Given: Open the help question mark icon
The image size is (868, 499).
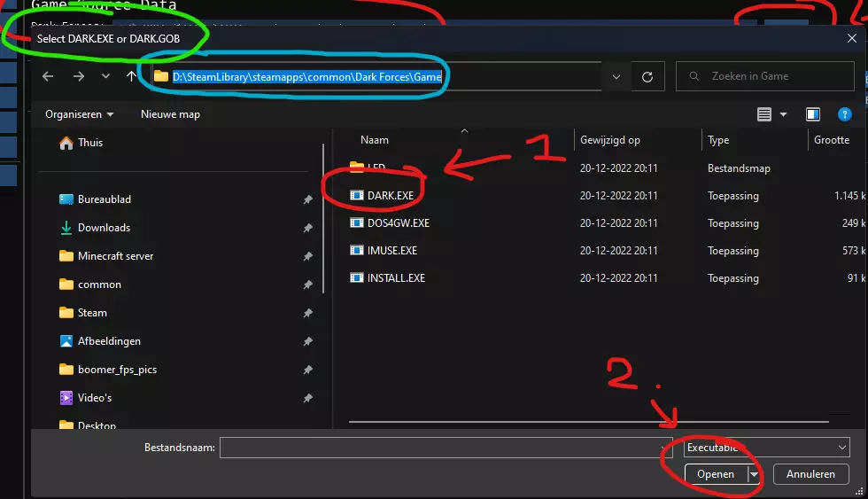Looking at the screenshot, I should click(x=844, y=114).
